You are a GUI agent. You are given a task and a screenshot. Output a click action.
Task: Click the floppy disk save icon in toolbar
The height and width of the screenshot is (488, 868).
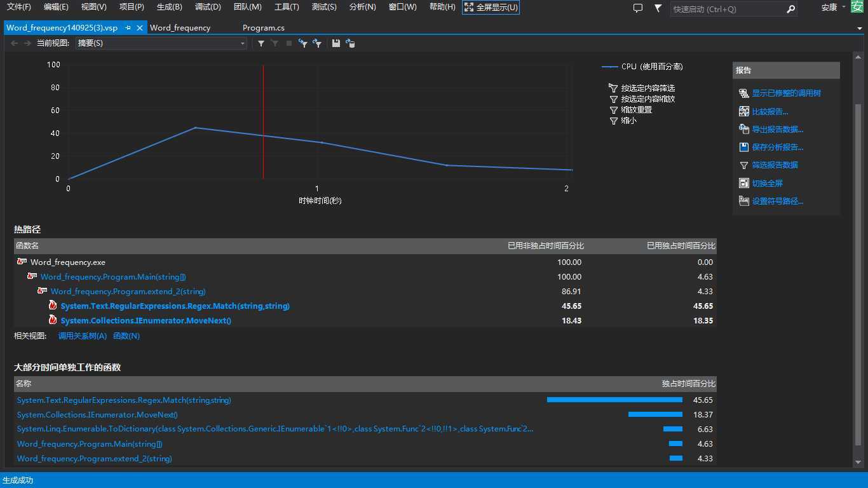[336, 43]
